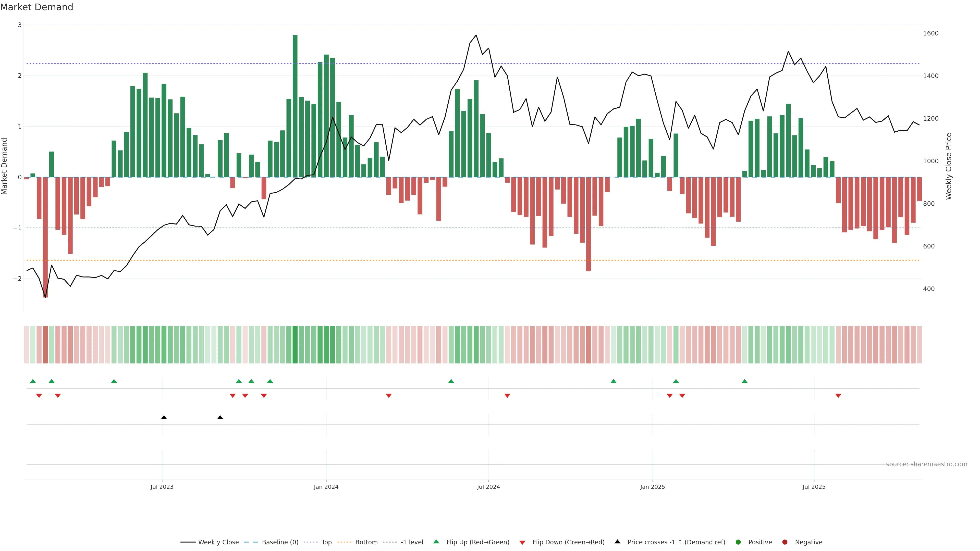Image resolution: width=980 pixels, height=551 pixels.
Task: Click the black triangle marker nearest Jul 2023
Action: pos(164,418)
